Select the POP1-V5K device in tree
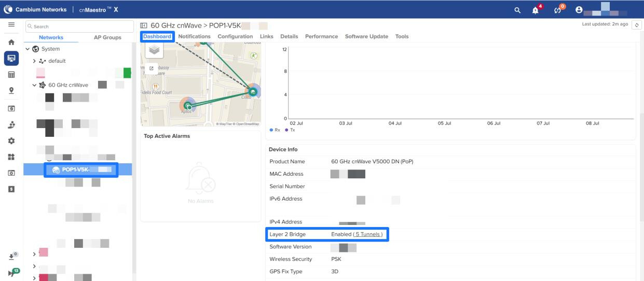This screenshot has height=281, width=644. click(79, 170)
